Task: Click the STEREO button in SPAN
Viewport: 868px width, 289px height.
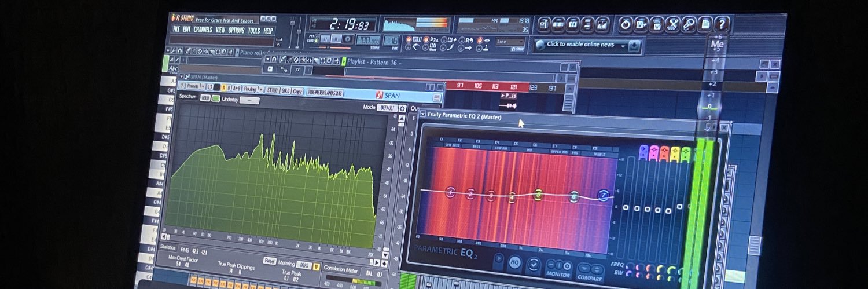Action: [273, 90]
